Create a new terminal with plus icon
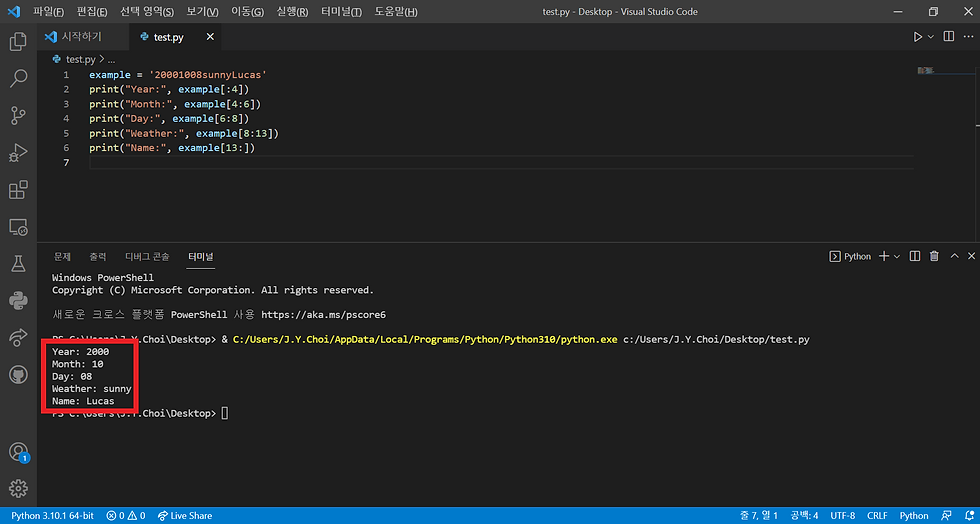 click(x=884, y=256)
